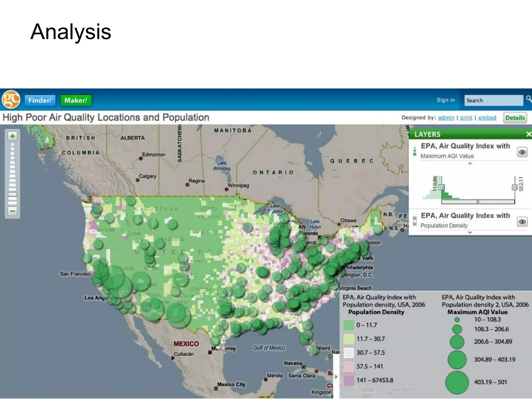
Task: Click the Population Density legend heading
Action: (x=376, y=312)
